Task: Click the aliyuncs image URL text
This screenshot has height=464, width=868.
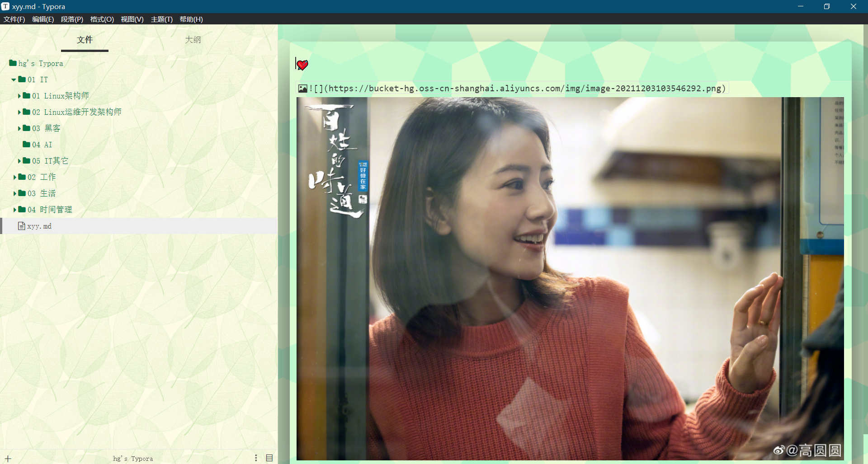Action: click(x=525, y=89)
